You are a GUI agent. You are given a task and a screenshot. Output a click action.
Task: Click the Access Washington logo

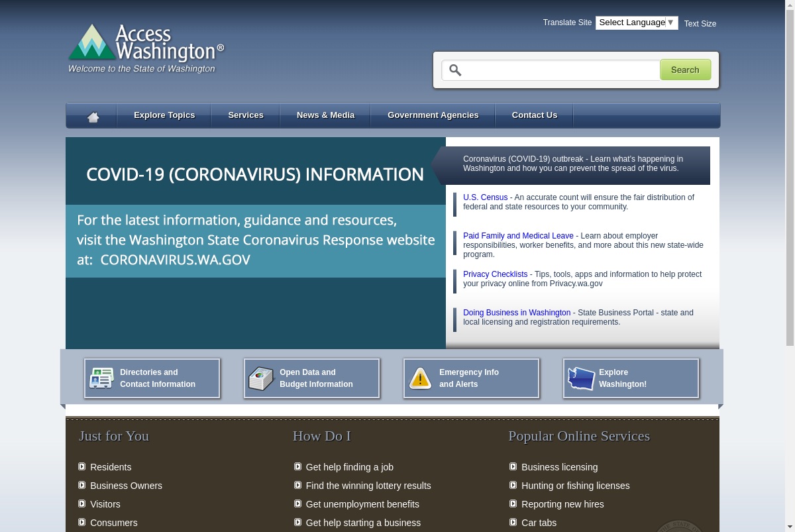coord(146,48)
